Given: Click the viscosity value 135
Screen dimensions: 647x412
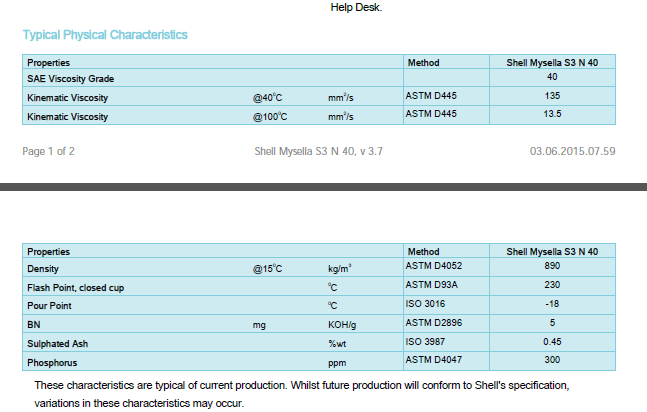Looking at the screenshot, I should pos(552,96).
